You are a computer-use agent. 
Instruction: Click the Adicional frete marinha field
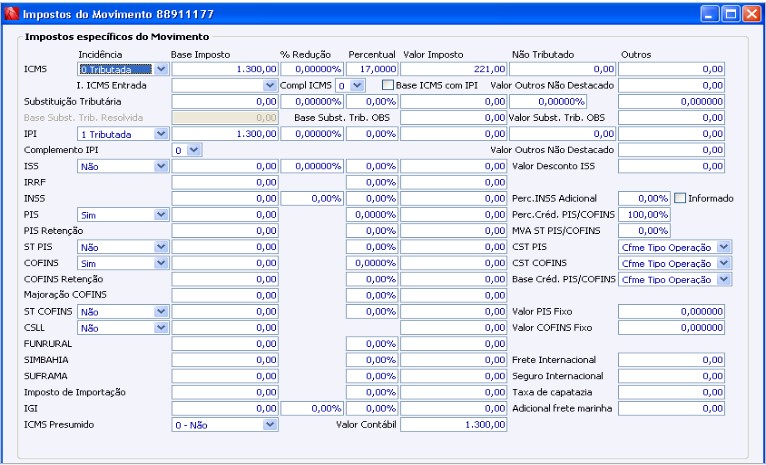(671, 408)
